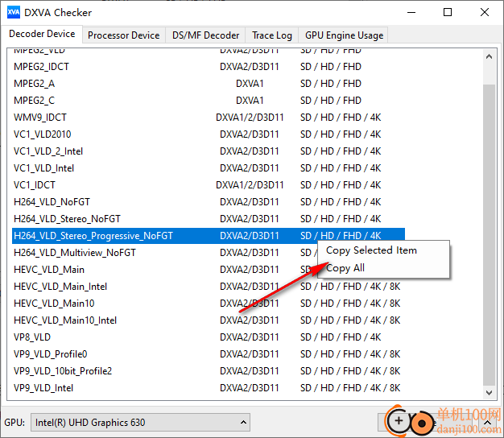
Task: Select the HEVC_VLD_Main10 row
Action: [209, 304]
